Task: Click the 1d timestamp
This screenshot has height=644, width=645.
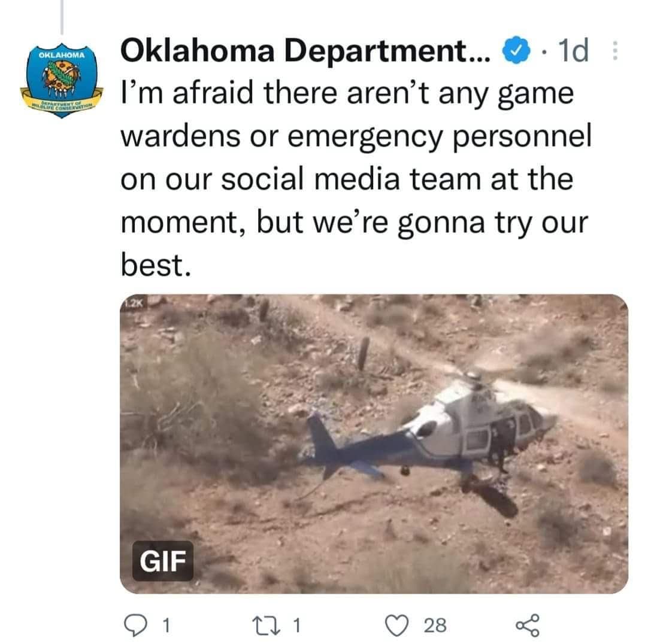Action: 573,50
